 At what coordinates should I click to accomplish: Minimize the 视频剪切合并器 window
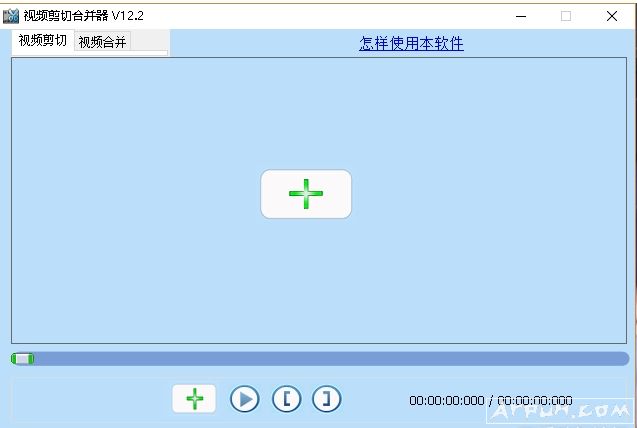click(x=521, y=16)
